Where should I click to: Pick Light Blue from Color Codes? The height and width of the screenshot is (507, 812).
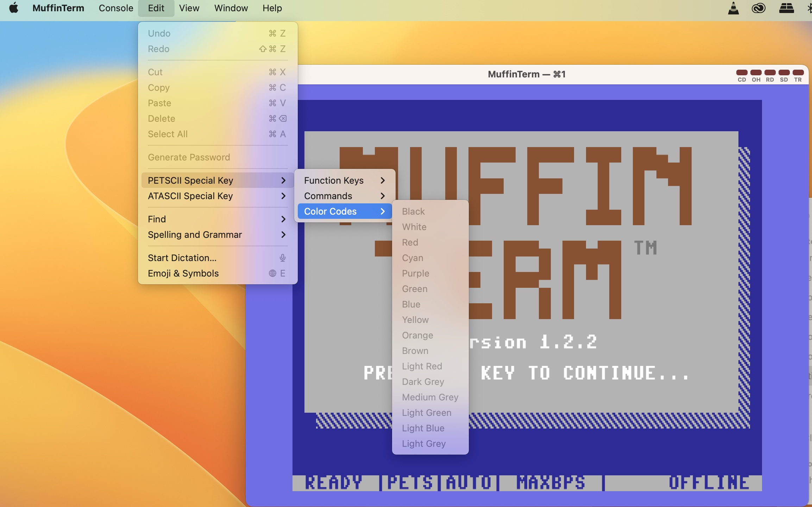430,428
